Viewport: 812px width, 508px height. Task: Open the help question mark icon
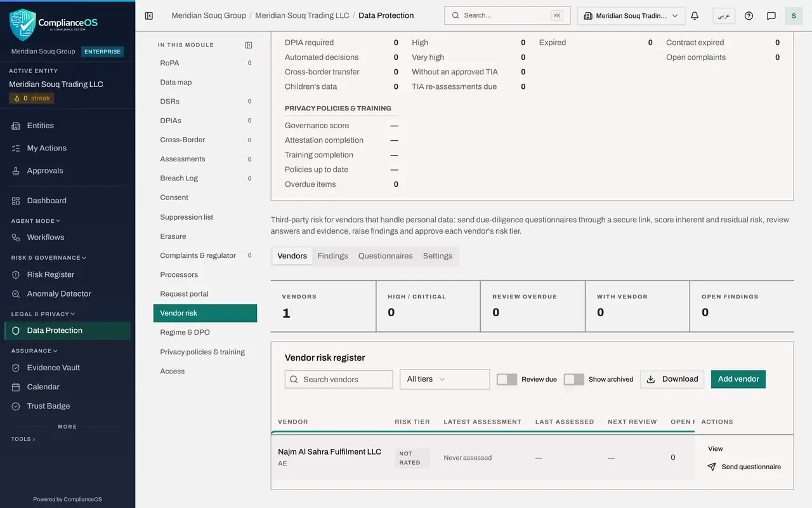[x=749, y=16]
